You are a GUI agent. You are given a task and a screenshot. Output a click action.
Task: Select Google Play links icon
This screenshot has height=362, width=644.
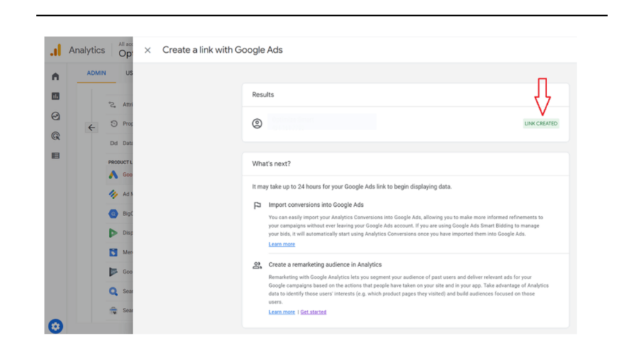(113, 271)
